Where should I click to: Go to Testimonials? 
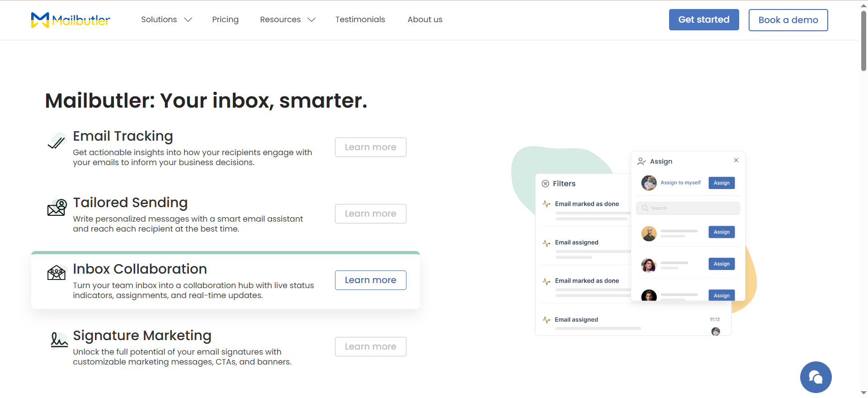click(360, 19)
